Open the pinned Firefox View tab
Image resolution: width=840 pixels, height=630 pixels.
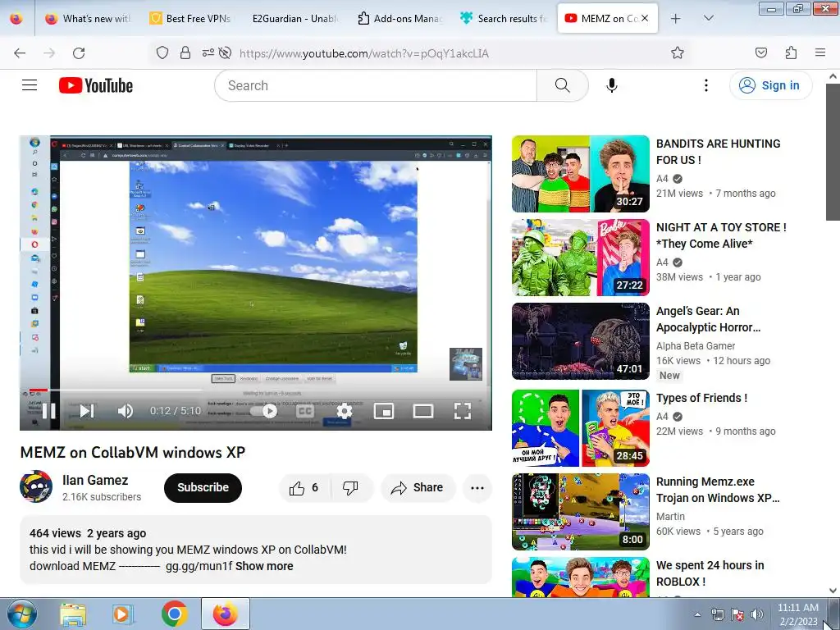pos(16,18)
